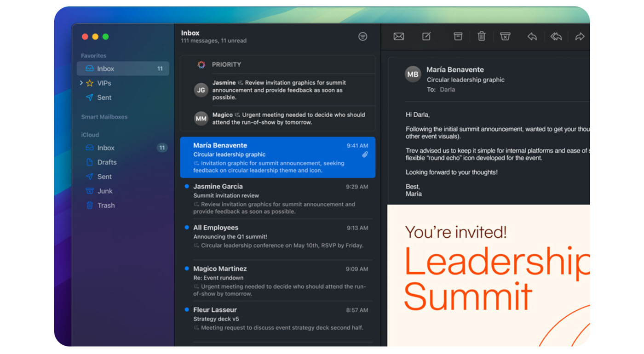644x354 pixels.
Task: Reply to María's email
Action: 532,36
